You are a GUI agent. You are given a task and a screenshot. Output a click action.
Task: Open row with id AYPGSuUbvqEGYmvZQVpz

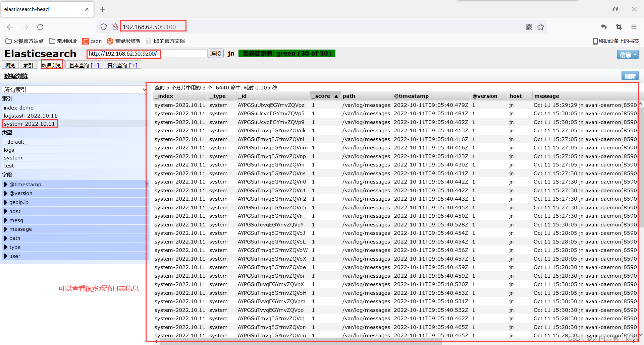[395, 105]
